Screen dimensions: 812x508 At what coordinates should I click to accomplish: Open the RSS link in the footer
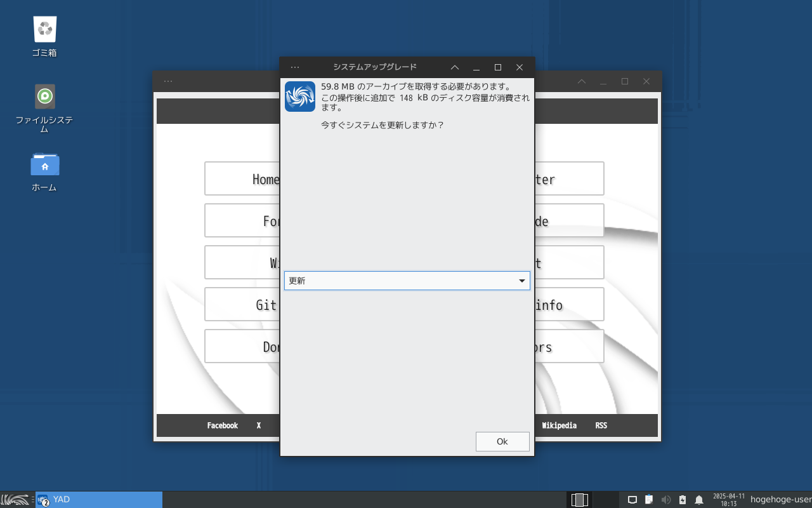(x=601, y=425)
